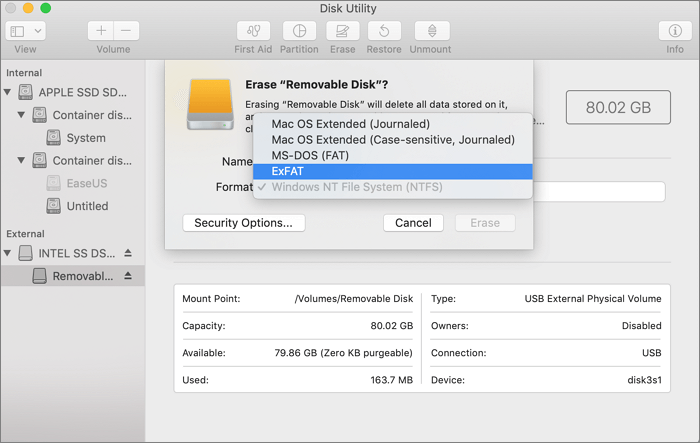Viewport: 700px width, 443px height.
Task: Collapse the APPLE SSD disk tree
Action: pyautogui.click(x=9, y=92)
